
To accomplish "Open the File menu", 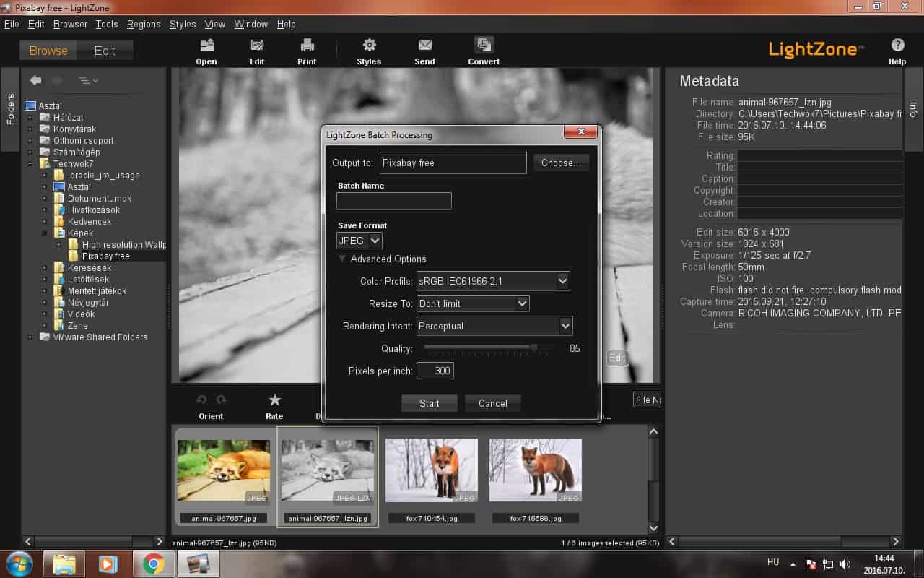I will pos(12,24).
